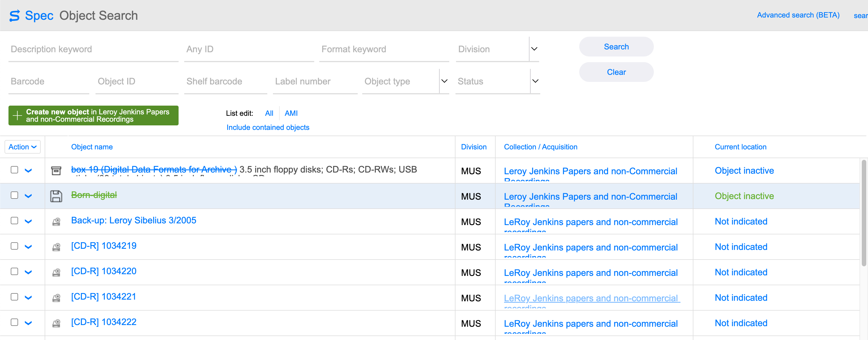Click Object inactive location for box 19
The width and height of the screenshot is (868, 340).
744,171
